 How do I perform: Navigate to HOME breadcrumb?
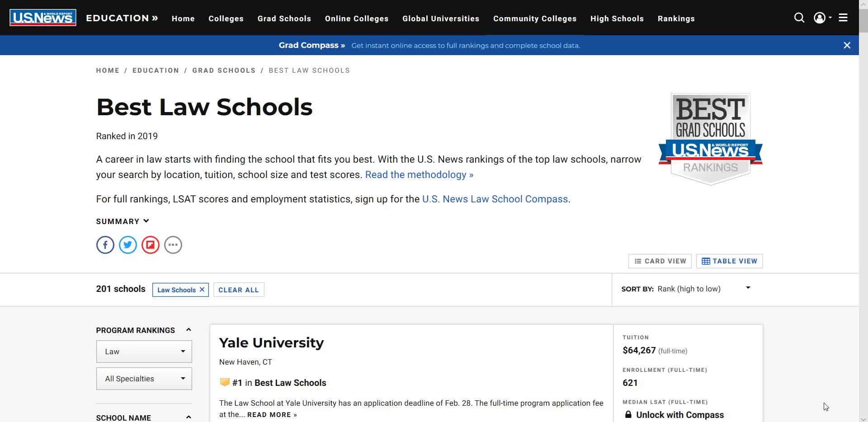click(x=108, y=70)
